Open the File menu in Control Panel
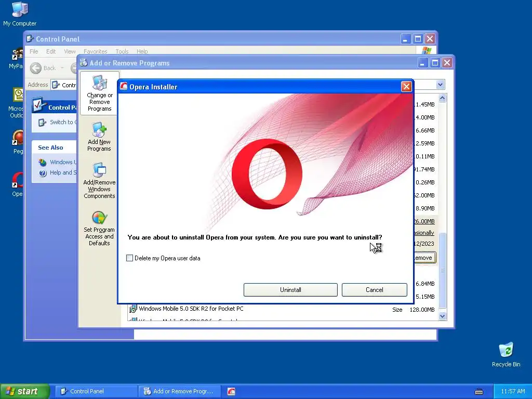This screenshot has width=532, height=399. tap(34, 51)
